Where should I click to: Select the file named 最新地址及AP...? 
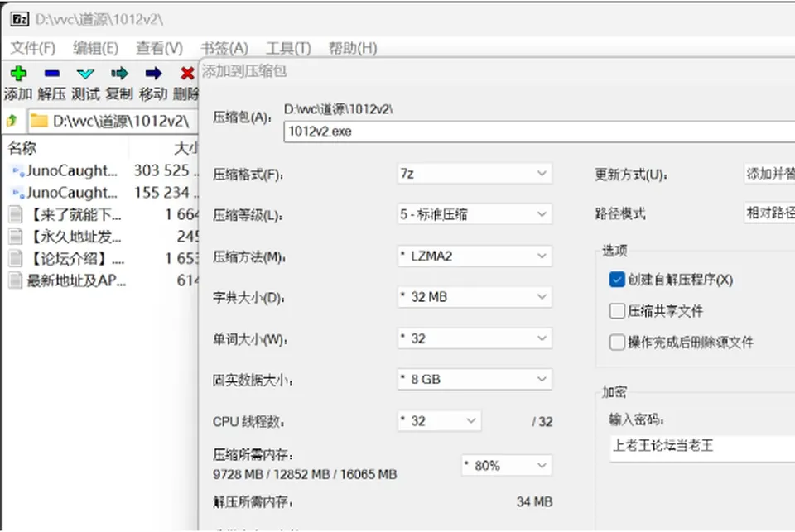(x=76, y=280)
